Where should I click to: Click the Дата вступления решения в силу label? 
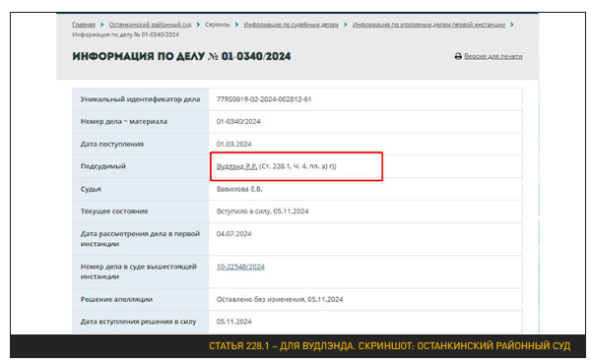click(138, 322)
